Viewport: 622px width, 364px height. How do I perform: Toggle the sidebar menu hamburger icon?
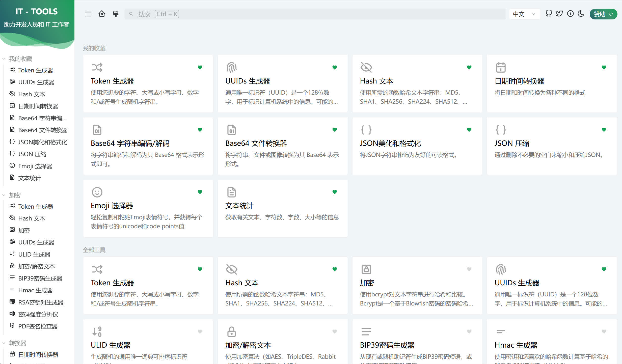(88, 14)
